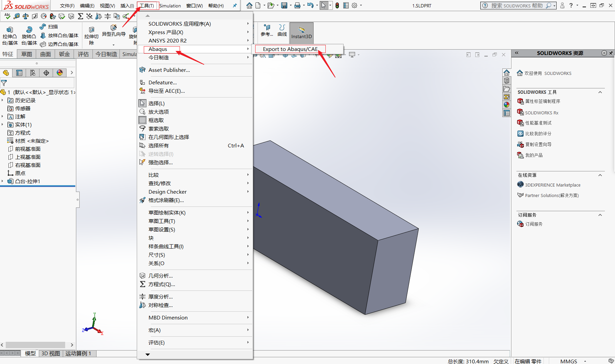Open the Measure tape tool
Viewport: 615px width, 364px height.
tap(17, 16)
